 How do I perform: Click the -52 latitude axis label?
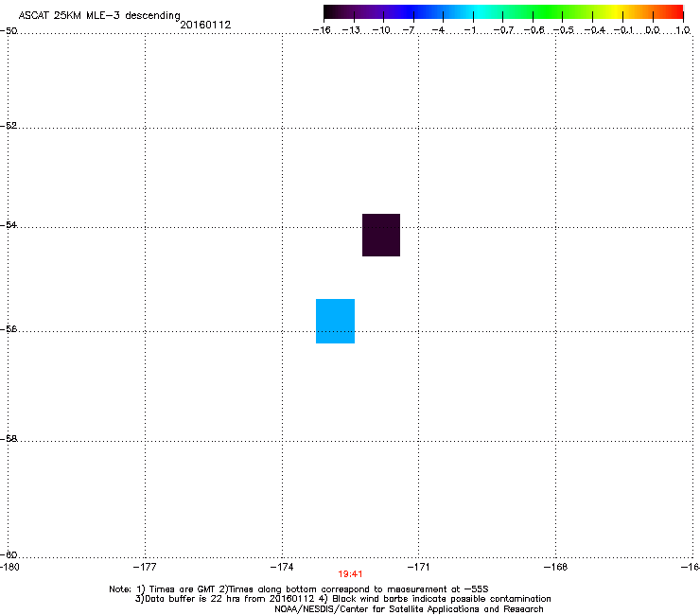[x=9, y=126]
